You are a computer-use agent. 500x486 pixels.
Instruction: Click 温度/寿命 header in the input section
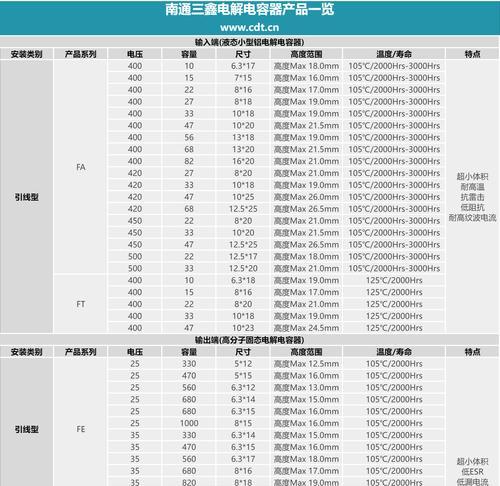point(394,54)
